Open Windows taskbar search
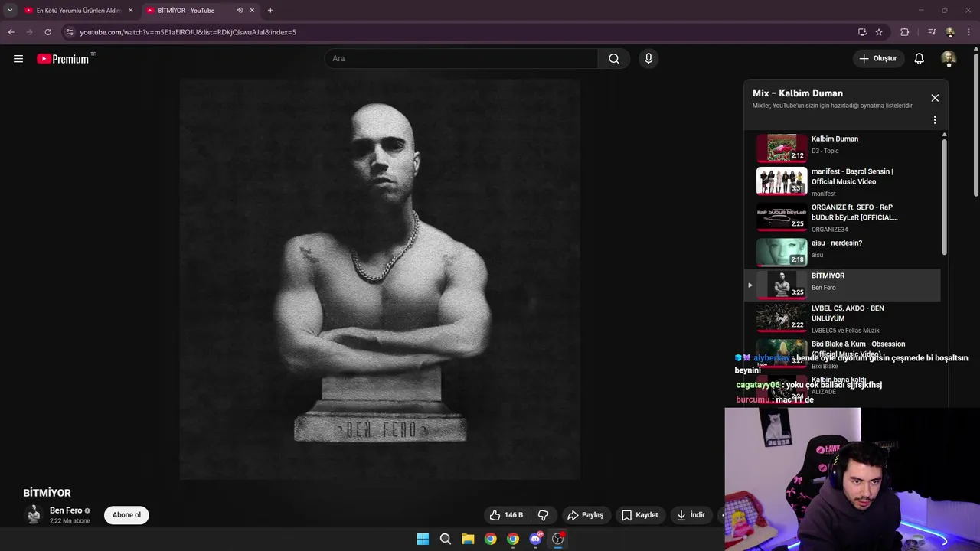The width and height of the screenshot is (980, 551). pos(446,539)
